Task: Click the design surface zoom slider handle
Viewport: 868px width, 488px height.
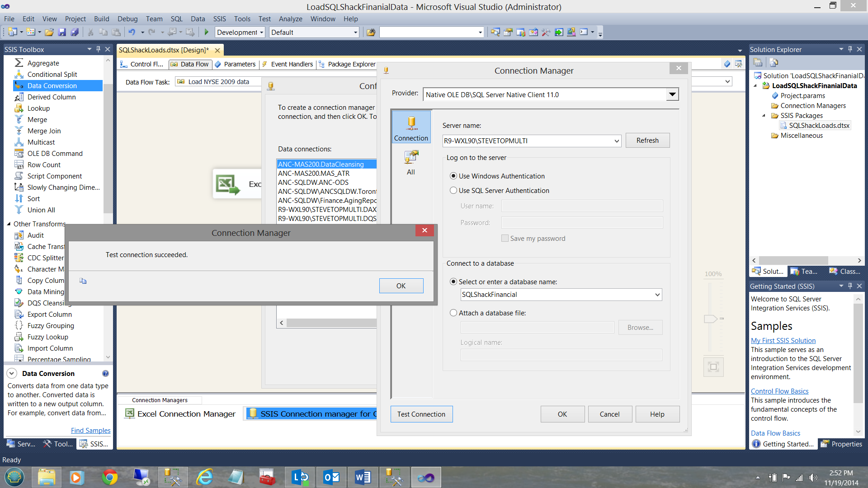Action: click(x=711, y=319)
